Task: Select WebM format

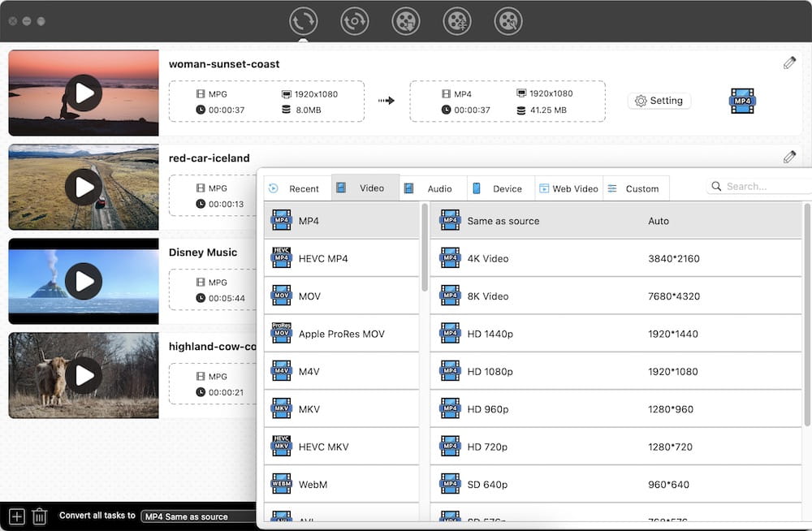Action: (341, 485)
